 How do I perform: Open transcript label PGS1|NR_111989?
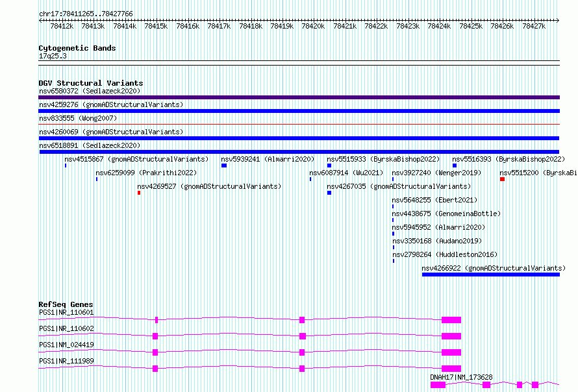click(66, 361)
